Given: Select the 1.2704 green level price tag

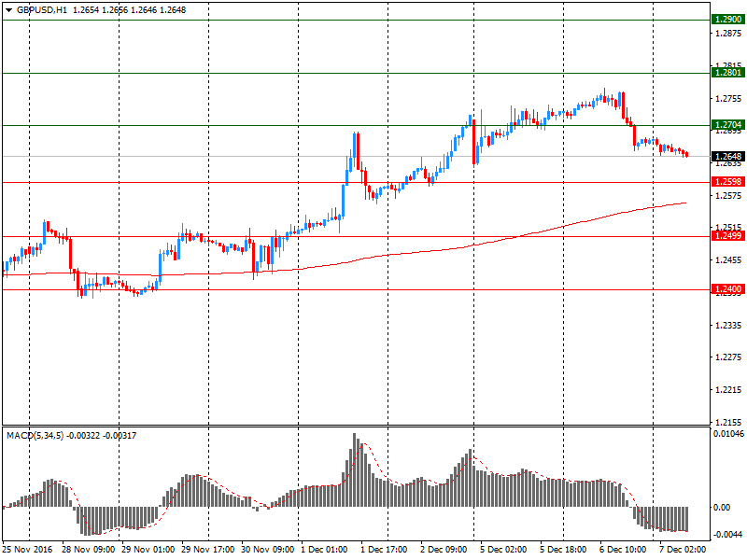Looking at the screenshot, I should point(727,125).
